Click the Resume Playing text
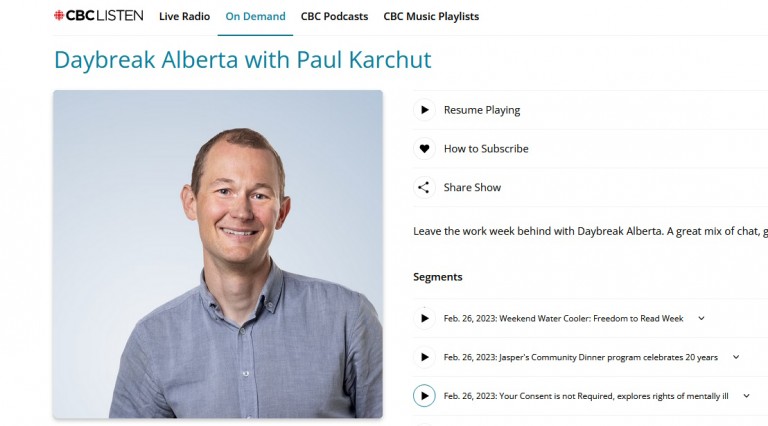This screenshot has height=426, width=768. coord(482,110)
